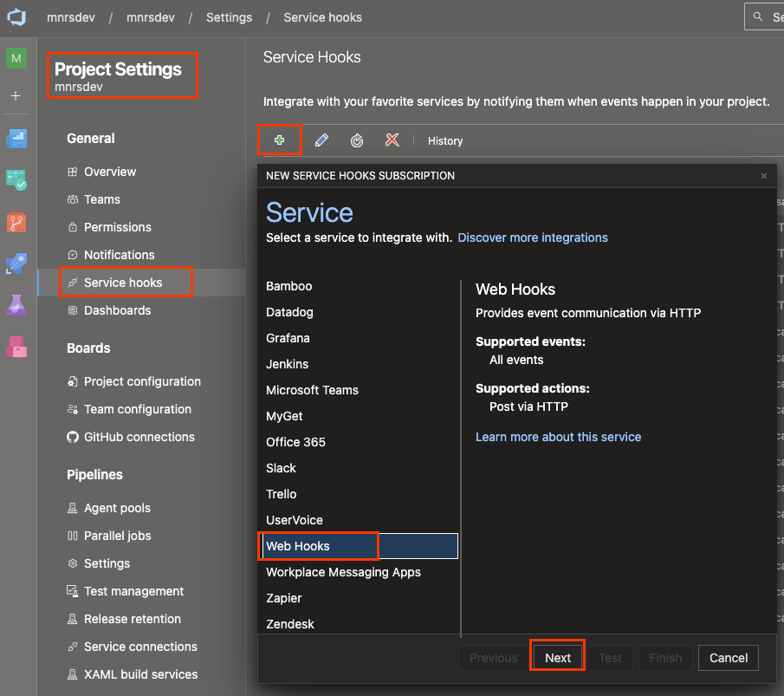
Task: Open the Test Plans flask icon
Action: [x=16, y=305]
